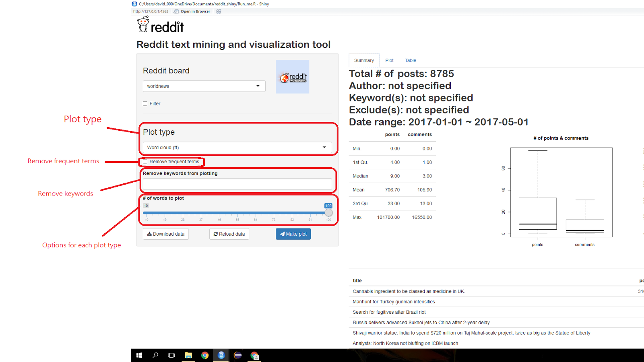Launch the R application from the taskbar
Image resolution: width=644 pixels, height=362 pixels.
[x=221, y=355]
